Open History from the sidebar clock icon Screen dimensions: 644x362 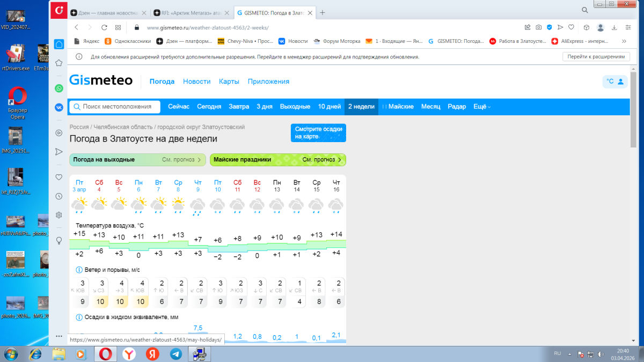(x=59, y=196)
